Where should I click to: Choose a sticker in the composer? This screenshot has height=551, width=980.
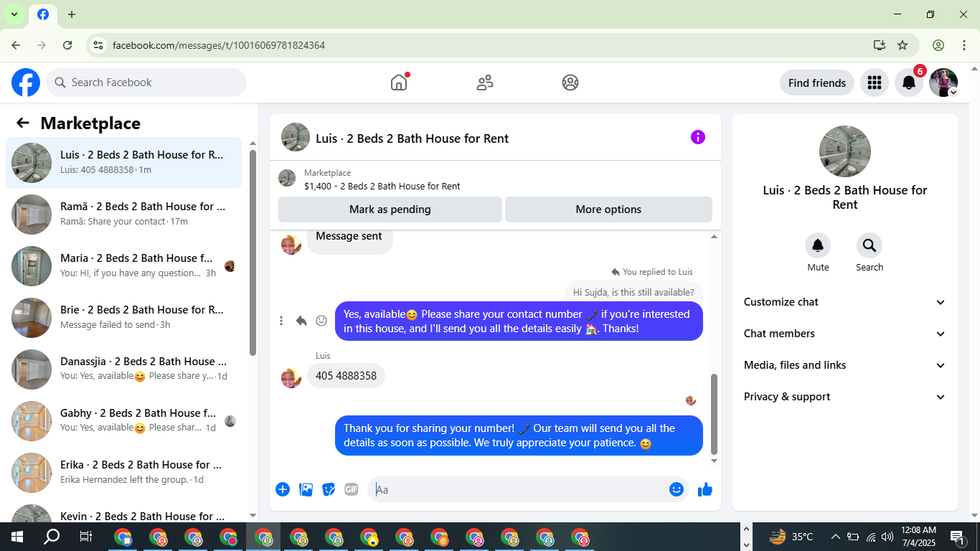coord(329,489)
